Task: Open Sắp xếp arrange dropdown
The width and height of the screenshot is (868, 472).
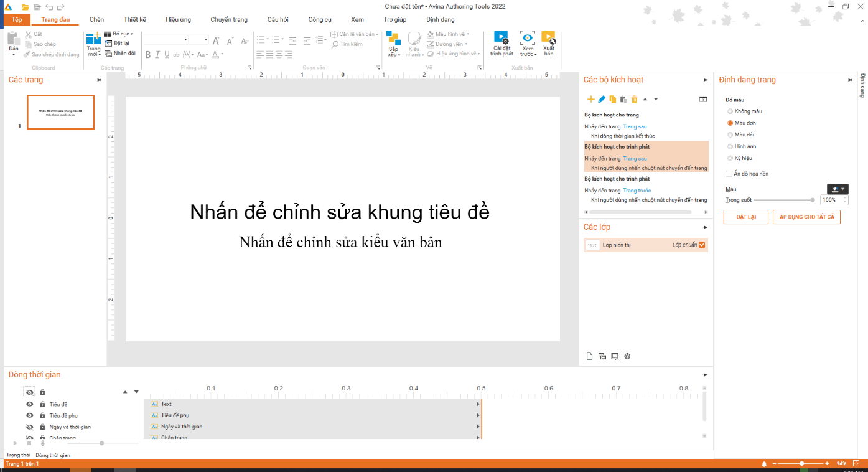Action: tap(393, 44)
